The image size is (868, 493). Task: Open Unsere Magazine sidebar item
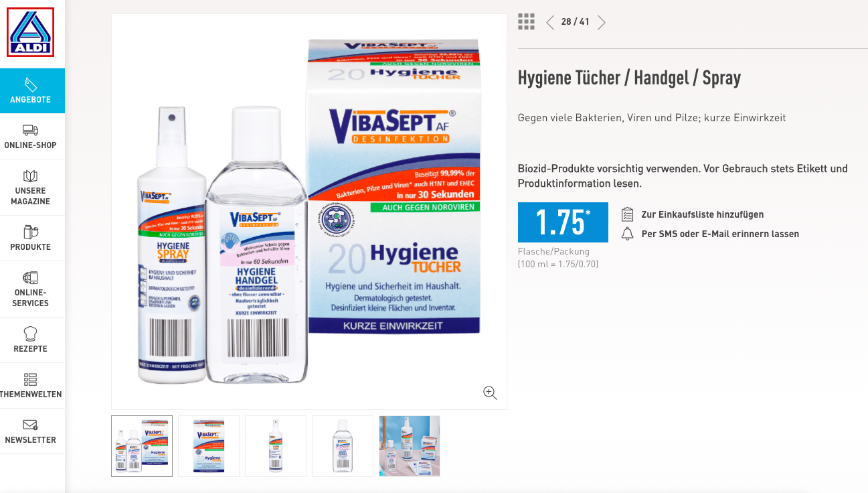click(x=32, y=188)
